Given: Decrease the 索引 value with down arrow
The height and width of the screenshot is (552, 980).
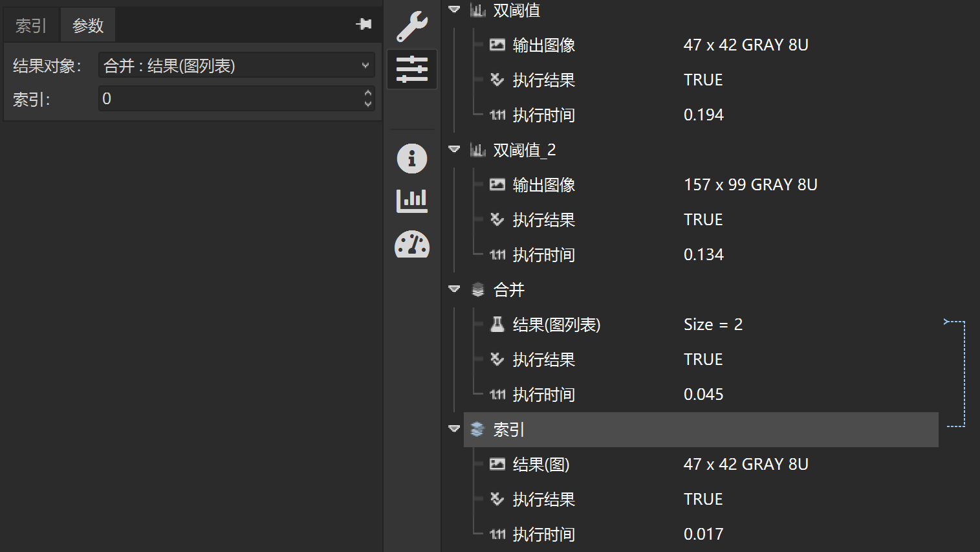Looking at the screenshot, I should coord(368,104).
